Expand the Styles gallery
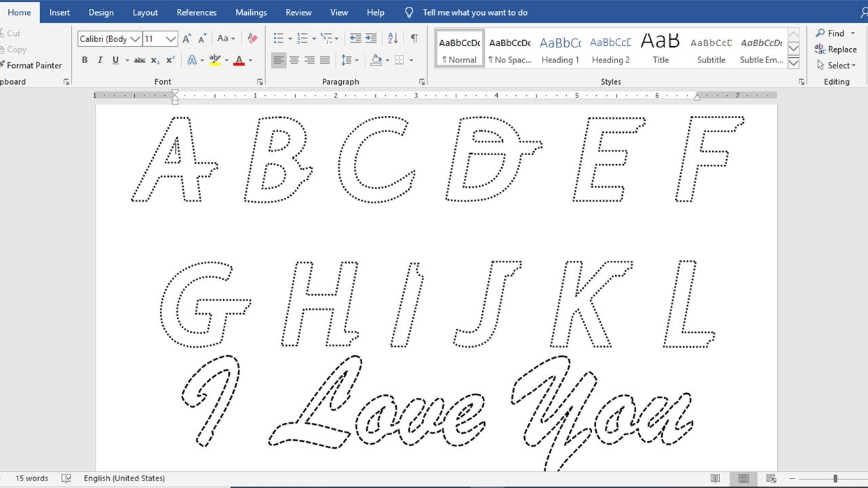The image size is (868, 488). click(793, 63)
